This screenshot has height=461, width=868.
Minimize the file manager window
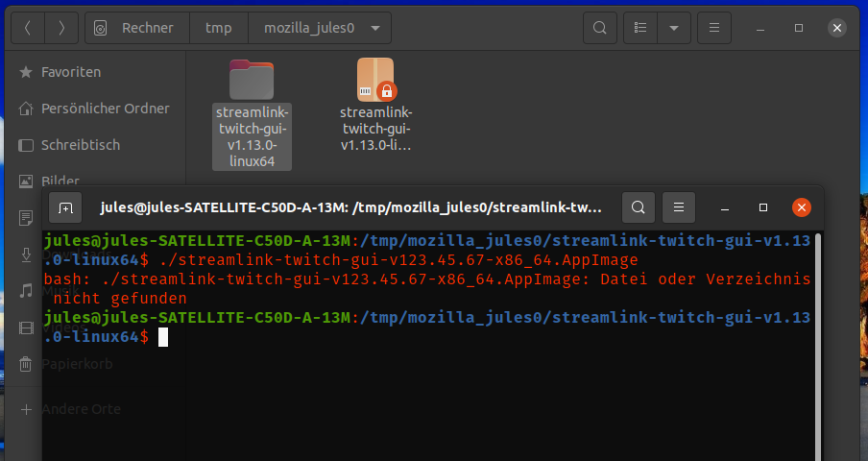(760, 28)
